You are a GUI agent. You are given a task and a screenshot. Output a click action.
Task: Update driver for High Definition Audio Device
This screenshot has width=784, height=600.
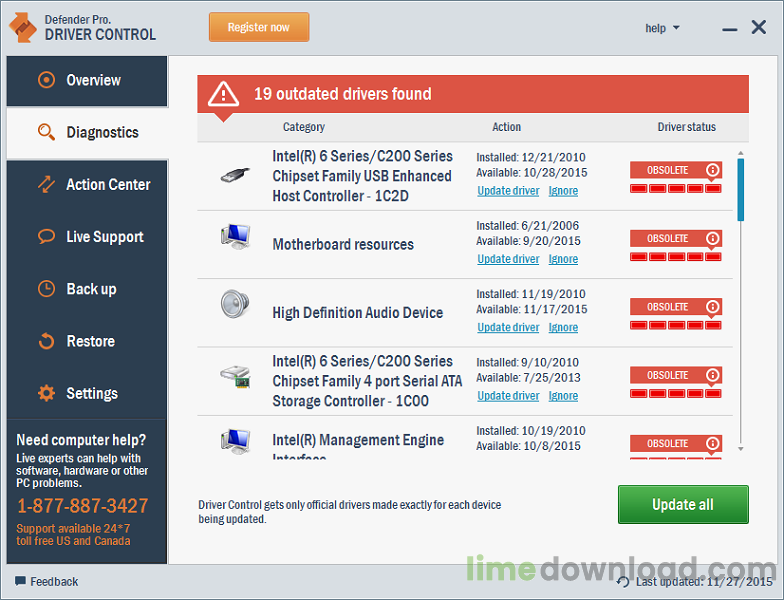click(x=508, y=328)
